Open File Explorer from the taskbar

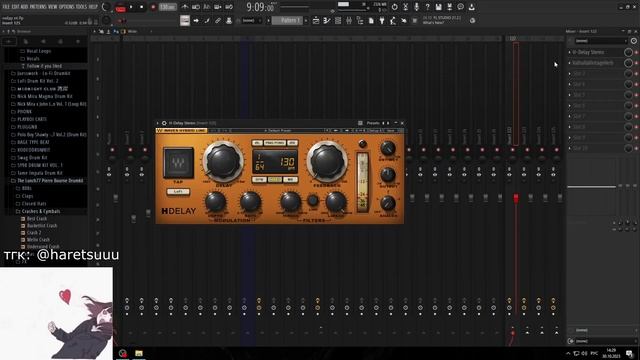(x=139, y=353)
